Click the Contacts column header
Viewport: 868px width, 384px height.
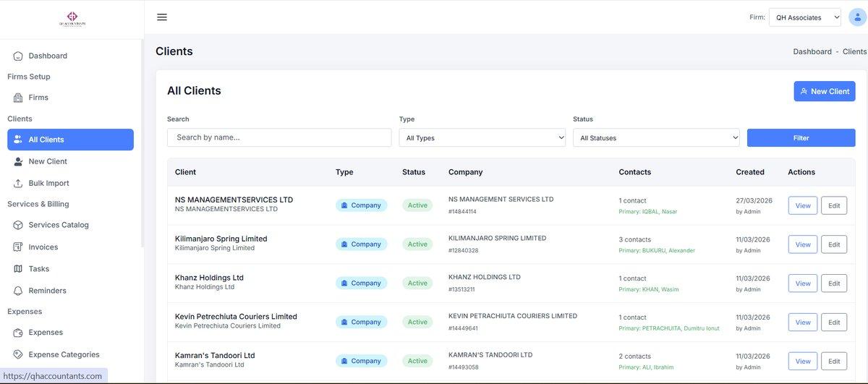tap(635, 172)
